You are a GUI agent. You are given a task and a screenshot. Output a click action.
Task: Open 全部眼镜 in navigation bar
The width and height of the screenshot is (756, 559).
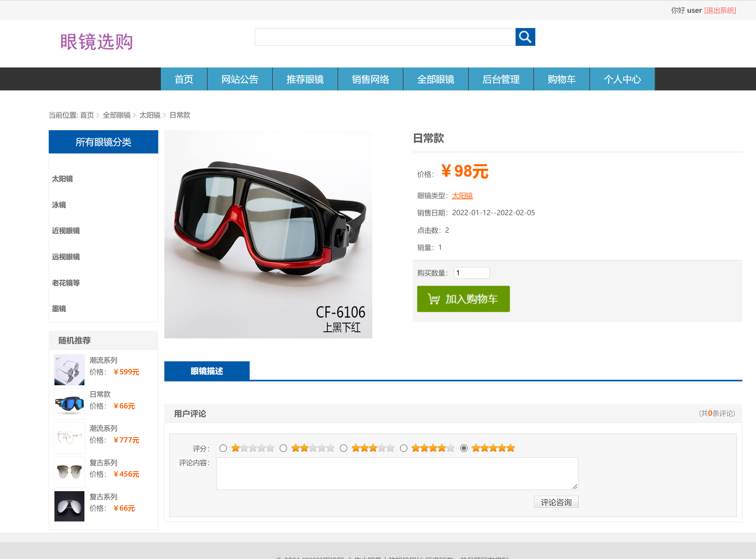point(436,79)
